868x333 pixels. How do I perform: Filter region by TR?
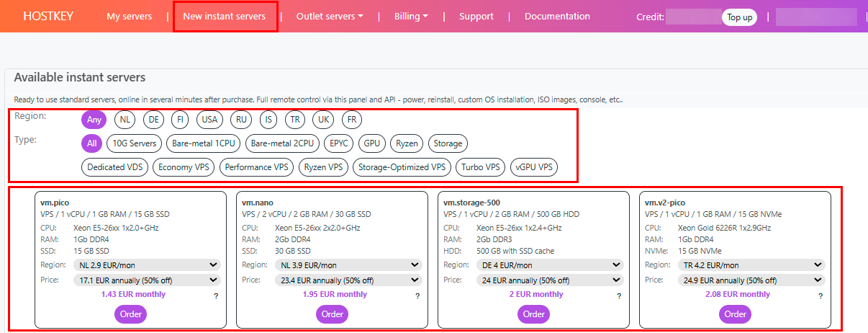pyautogui.click(x=294, y=120)
